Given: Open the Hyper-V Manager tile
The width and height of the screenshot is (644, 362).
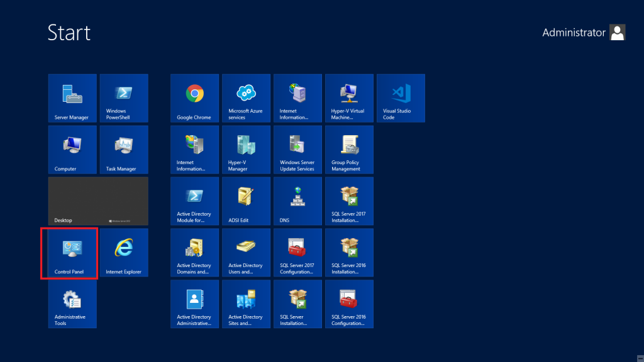Looking at the screenshot, I should 246,150.
